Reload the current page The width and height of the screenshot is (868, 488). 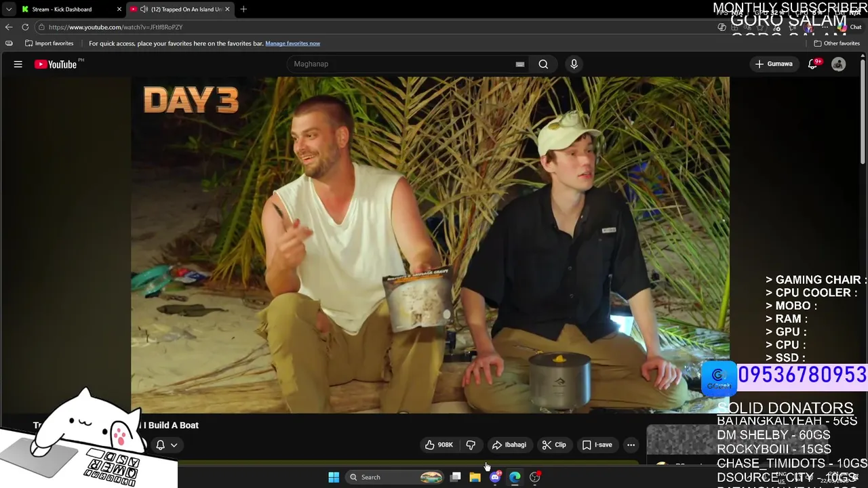[25, 27]
